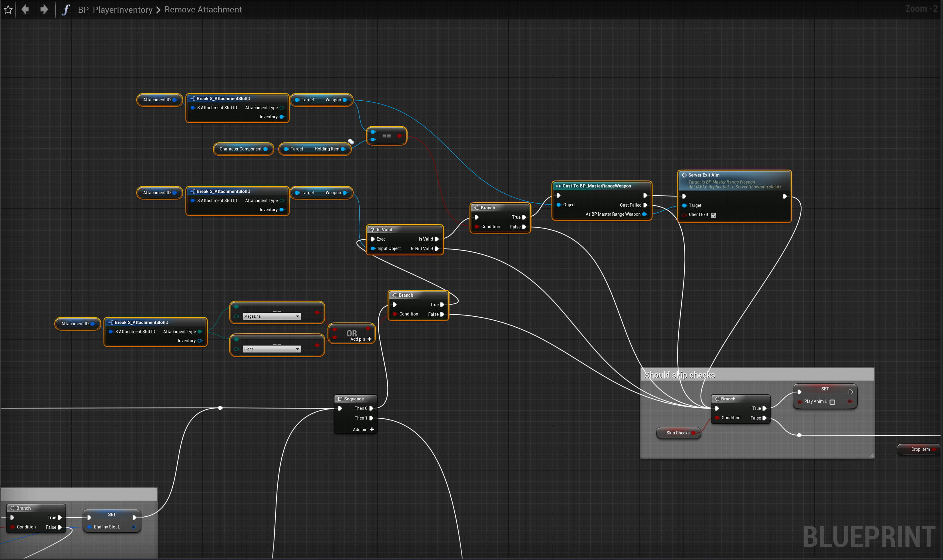Viewport: 943px width, 560px height.
Task: Select the Remove Attachment breadcrumb item
Action: point(203,10)
